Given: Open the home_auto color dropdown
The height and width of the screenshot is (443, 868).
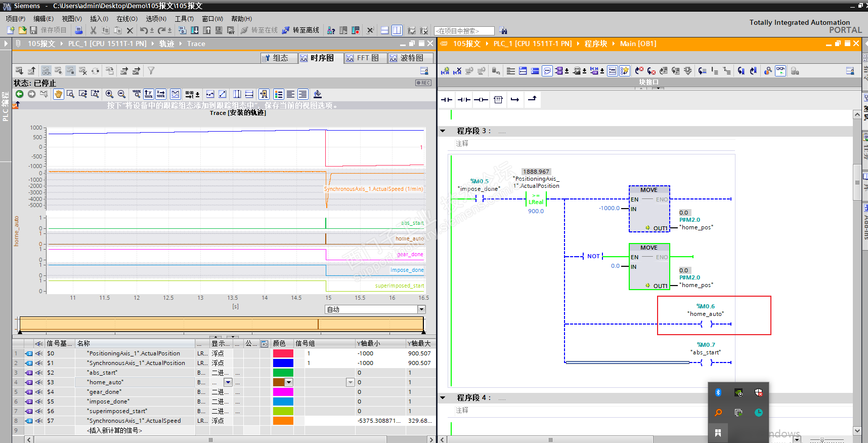Looking at the screenshot, I should tap(289, 382).
